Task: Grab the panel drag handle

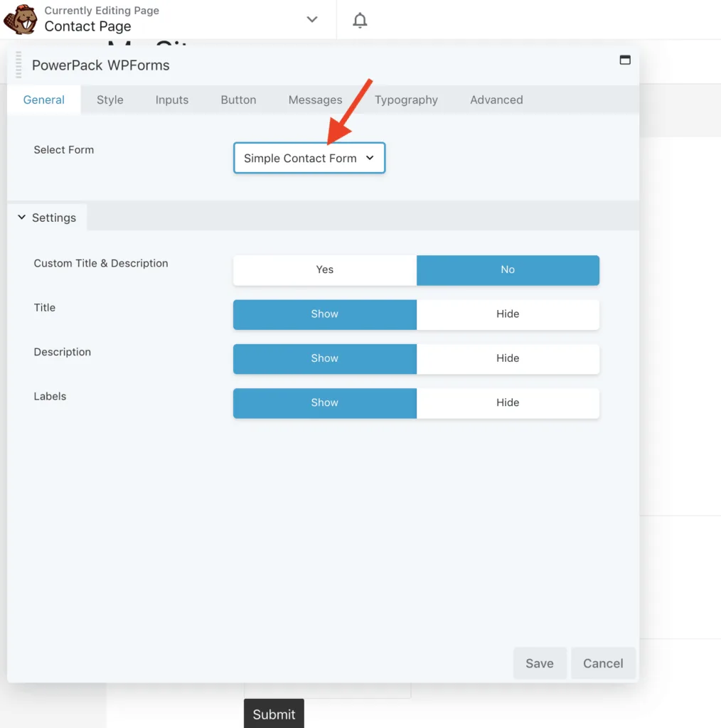Action: [18, 65]
